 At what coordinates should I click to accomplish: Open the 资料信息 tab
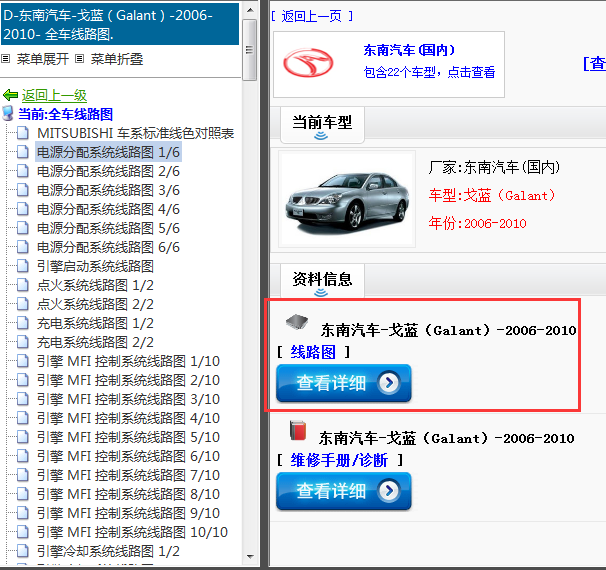click(x=322, y=280)
